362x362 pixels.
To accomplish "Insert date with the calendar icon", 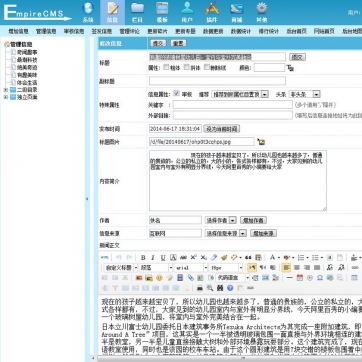I will 300,278.
